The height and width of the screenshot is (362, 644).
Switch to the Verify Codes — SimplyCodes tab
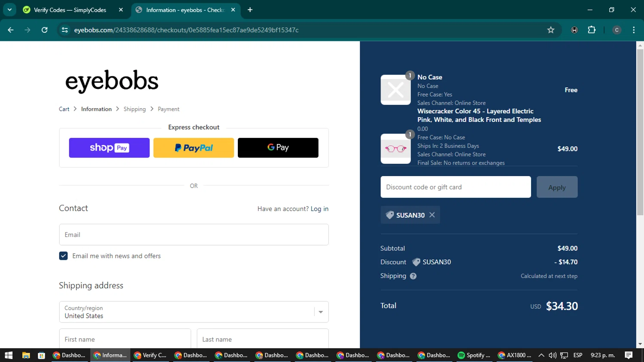tap(70, 10)
